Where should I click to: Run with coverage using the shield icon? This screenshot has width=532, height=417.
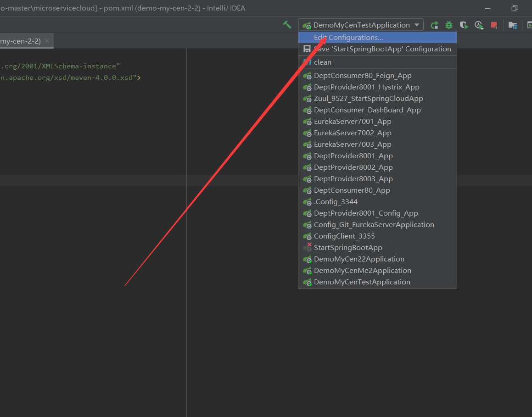pos(464,25)
